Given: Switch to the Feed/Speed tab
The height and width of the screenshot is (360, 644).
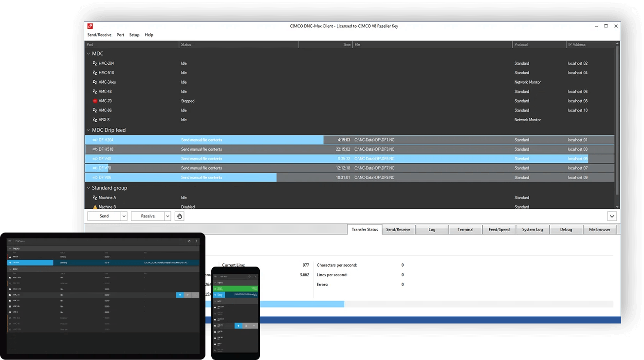Looking at the screenshot, I should [499, 230].
